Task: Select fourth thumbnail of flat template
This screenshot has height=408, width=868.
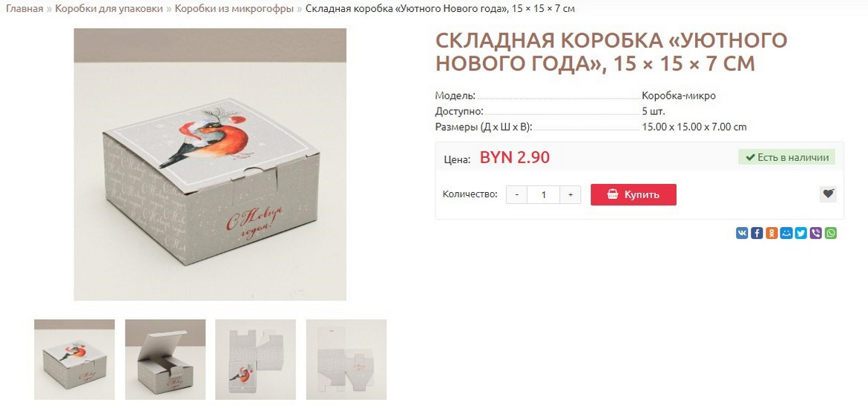Action: coord(346,359)
